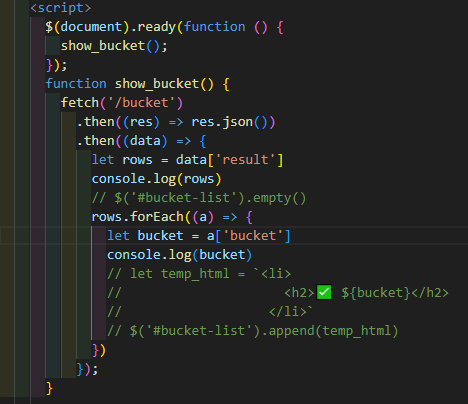This screenshot has height=404, width=468.
Task: Click the closing }) of the forEach
Action: [x=99, y=350]
